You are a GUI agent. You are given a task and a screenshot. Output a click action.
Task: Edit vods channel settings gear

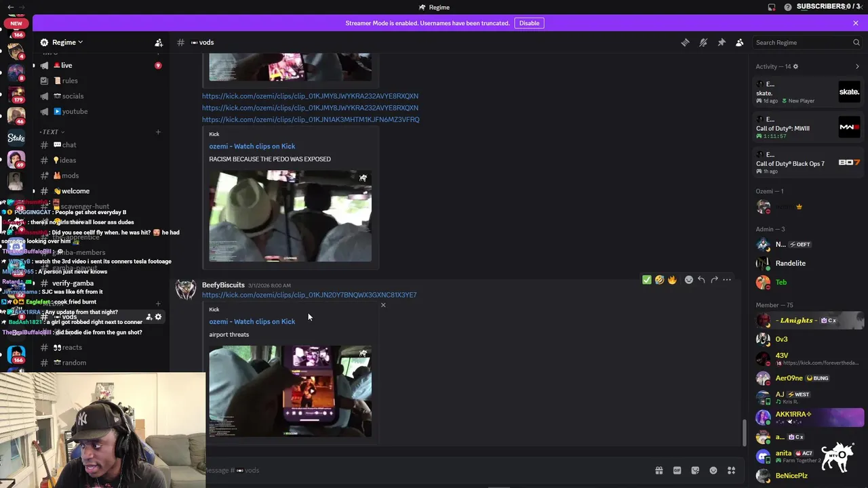click(159, 317)
